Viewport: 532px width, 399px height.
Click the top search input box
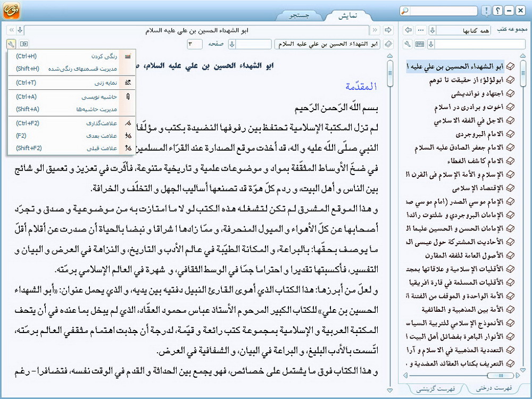coord(444,11)
